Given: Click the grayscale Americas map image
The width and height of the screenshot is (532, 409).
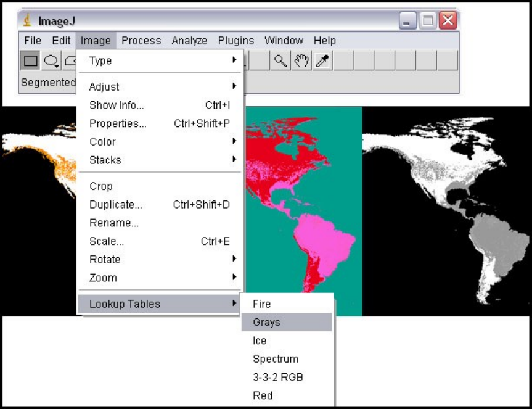Looking at the screenshot, I should 446,212.
